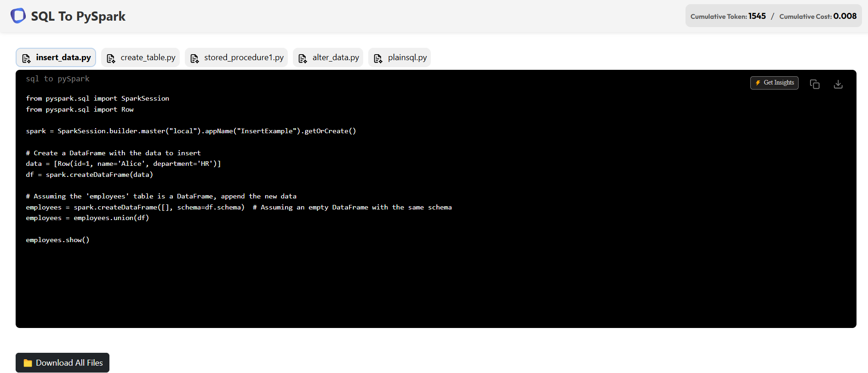The image size is (868, 373).
Task: Switch to the alter_data.py tab
Action: (328, 57)
